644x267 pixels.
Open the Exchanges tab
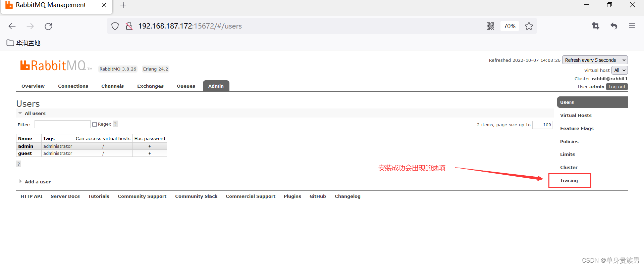click(150, 86)
